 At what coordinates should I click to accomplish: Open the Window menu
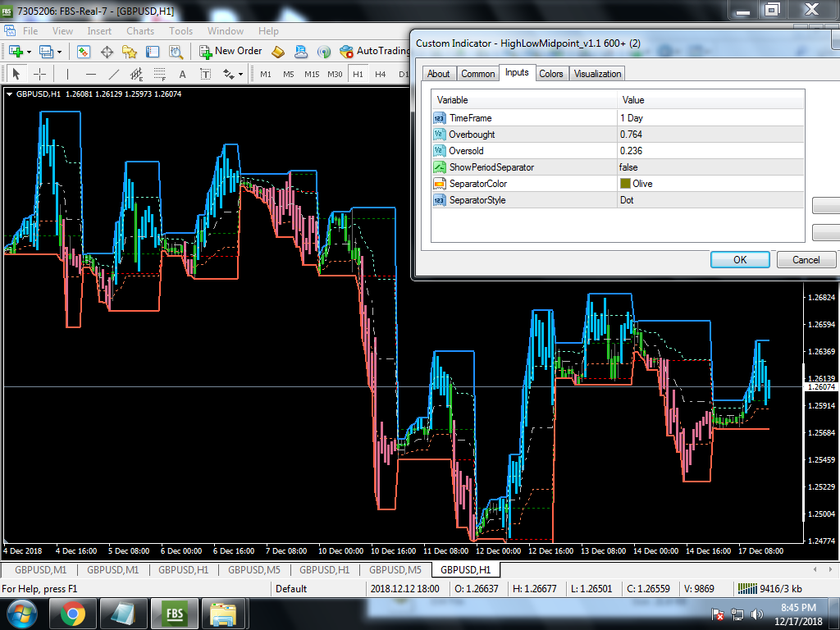226,31
